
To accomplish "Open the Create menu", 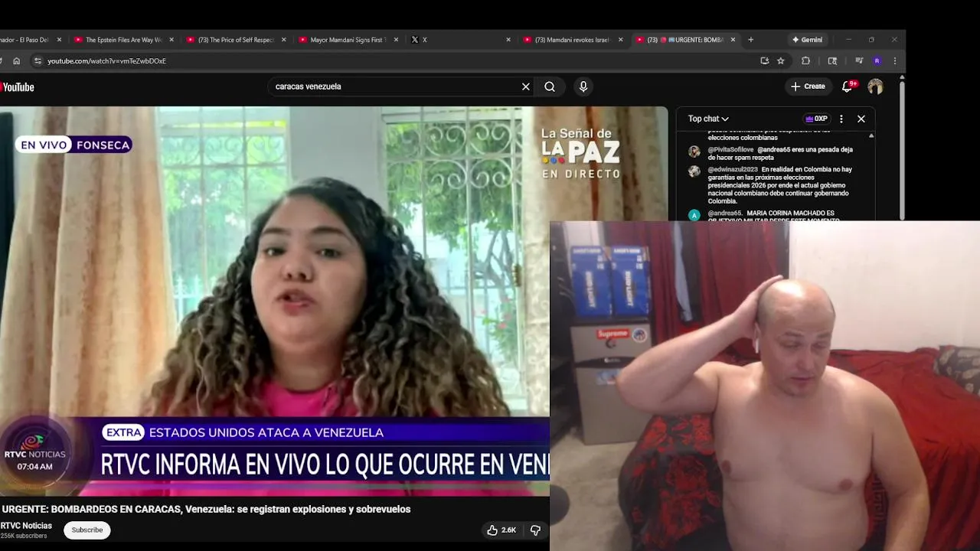I will pos(808,86).
